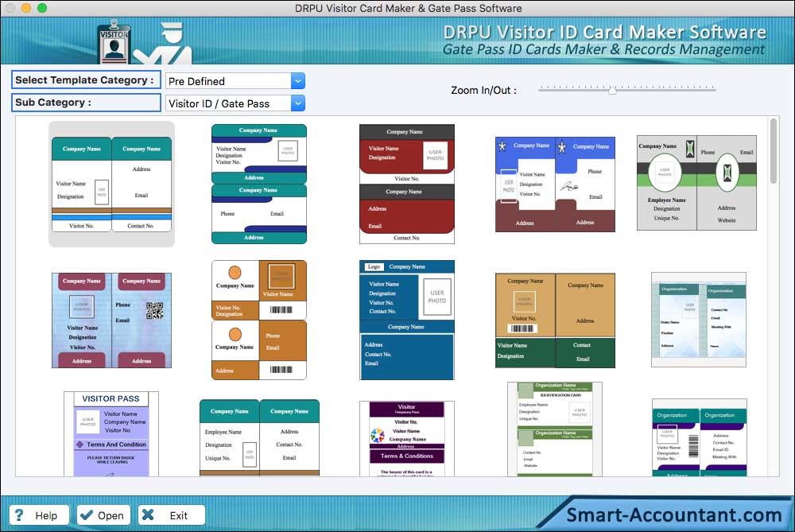Image resolution: width=795 pixels, height=532 pixels.
Task: Choose the purple Visitor Terms & Conditions template
Action: pyautogui.click(x=406, y=439)
